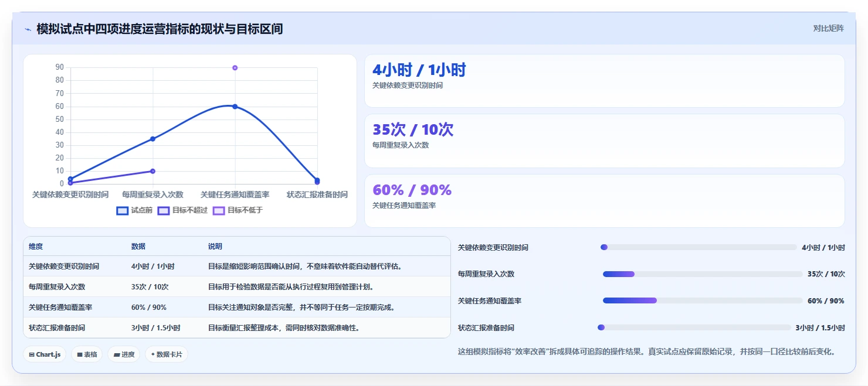
Task: Open the 35次 / 10次 data card
Action: [605, 141]
